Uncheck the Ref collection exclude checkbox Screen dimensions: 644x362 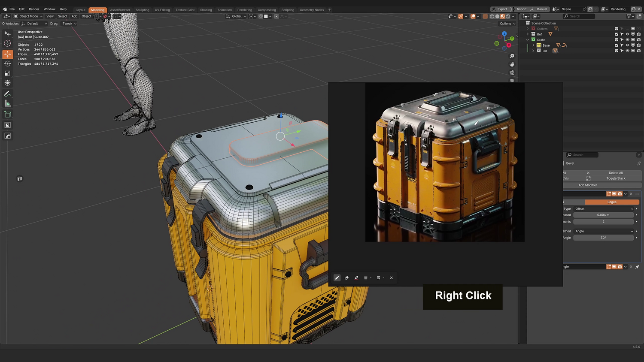(x=617, y=34)
